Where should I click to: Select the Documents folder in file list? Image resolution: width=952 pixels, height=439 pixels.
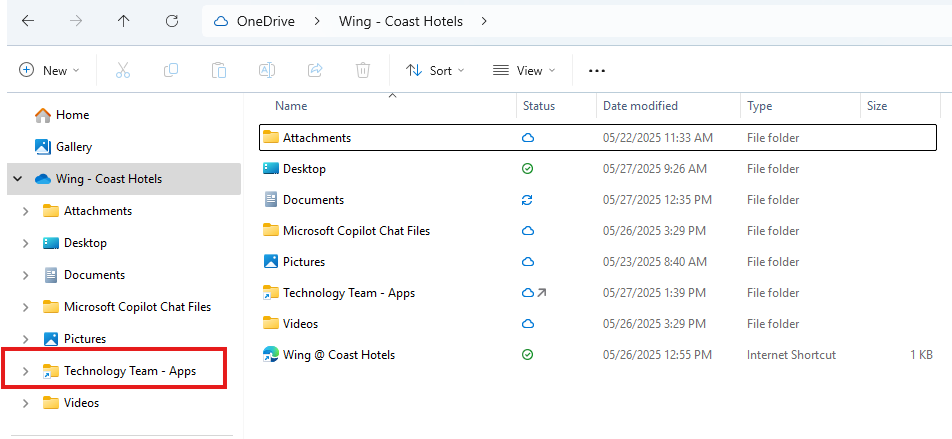313,200
